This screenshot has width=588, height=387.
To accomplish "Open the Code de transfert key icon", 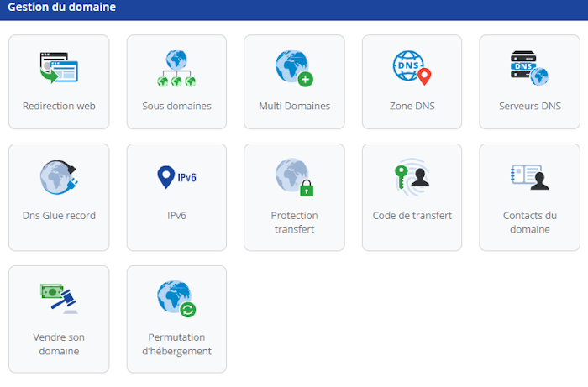I will click(x=412, y=177).
